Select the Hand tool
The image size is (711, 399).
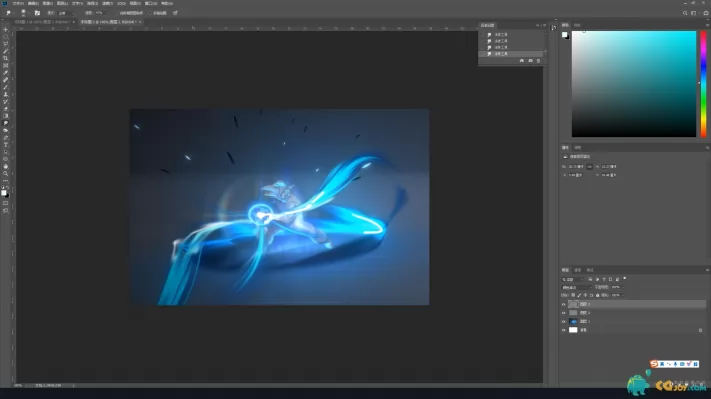point(5,166)
